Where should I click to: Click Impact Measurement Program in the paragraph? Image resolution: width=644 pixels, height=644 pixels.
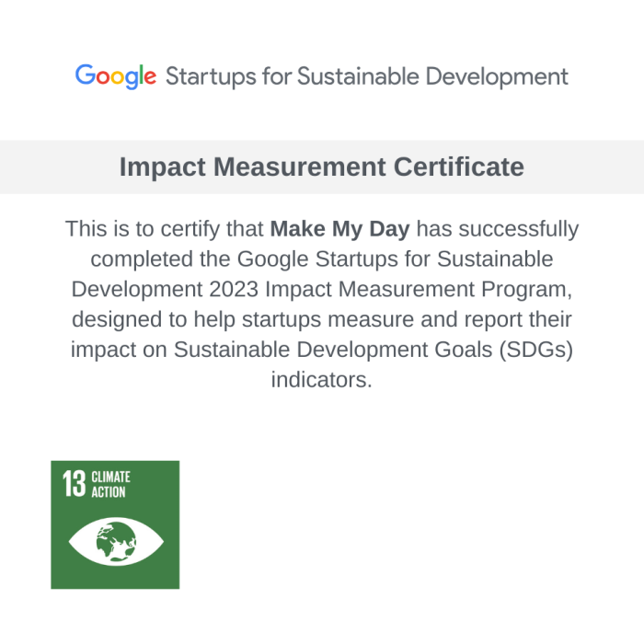[416, 290]
